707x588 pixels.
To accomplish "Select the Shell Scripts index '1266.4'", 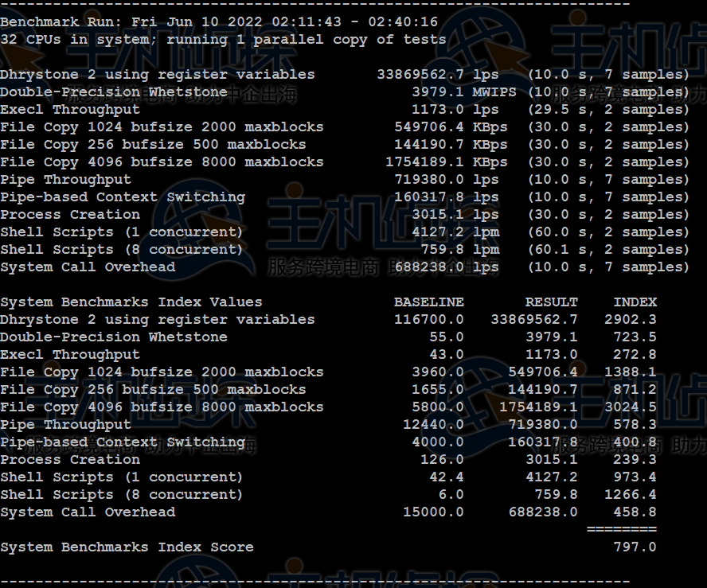I will pyautogui.click(x=631, y=495).
